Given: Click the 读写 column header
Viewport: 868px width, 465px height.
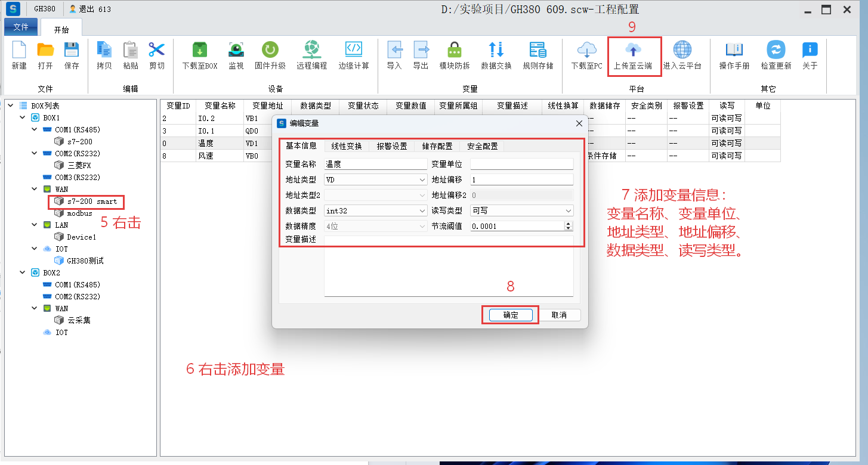Looking at the screenshot, I should click(727, 106).
